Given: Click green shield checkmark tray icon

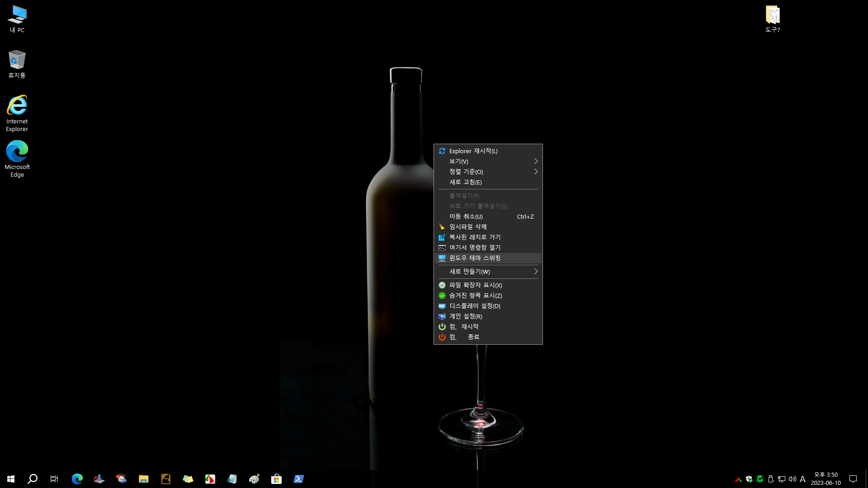Looking at the screenshot, I should 760,479.
